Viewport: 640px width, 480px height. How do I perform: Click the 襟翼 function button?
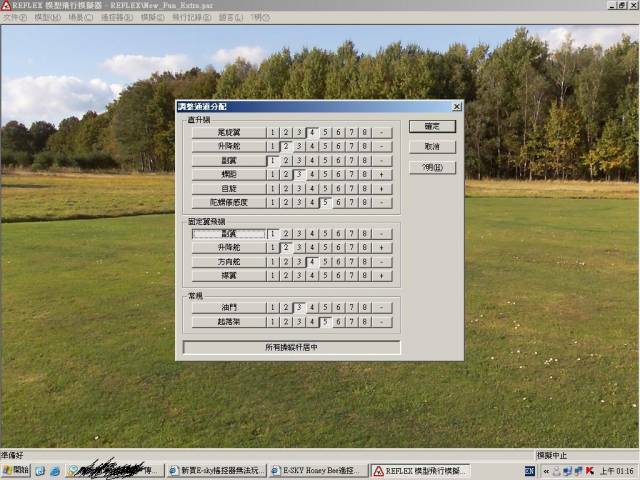229,276
